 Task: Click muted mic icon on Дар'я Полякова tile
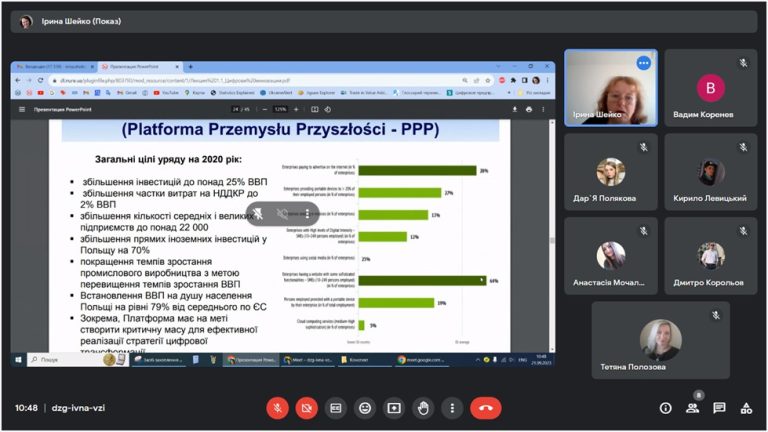coord(644,147)
